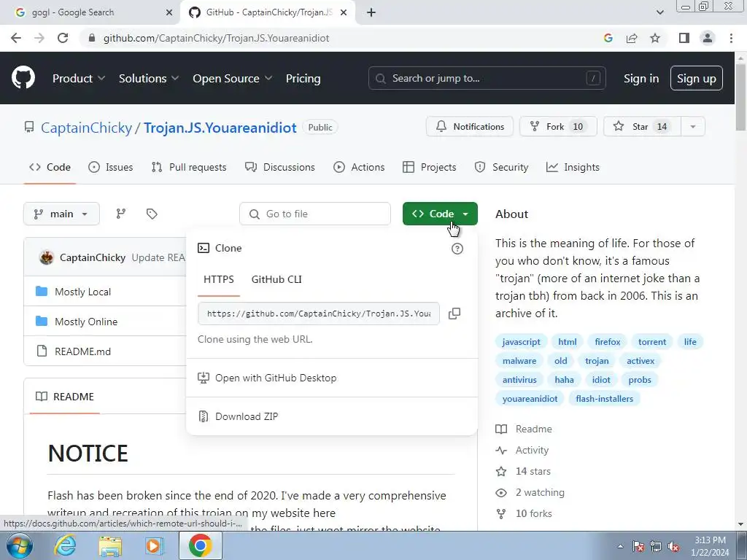Click the Chrome back arrow
Screen dimensions: 747x560
(16, 38)
